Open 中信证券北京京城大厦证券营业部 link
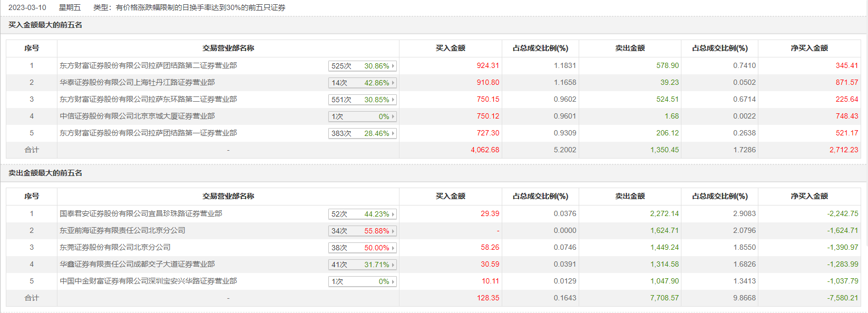The image size is (868, 313). (x=137, y=116)
